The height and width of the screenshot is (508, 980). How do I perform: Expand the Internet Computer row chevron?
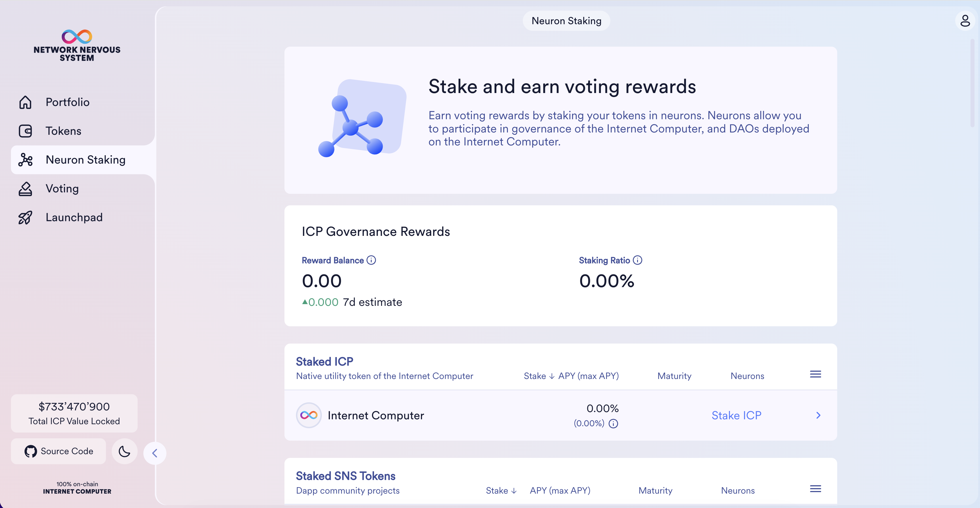tap(818, 415)
